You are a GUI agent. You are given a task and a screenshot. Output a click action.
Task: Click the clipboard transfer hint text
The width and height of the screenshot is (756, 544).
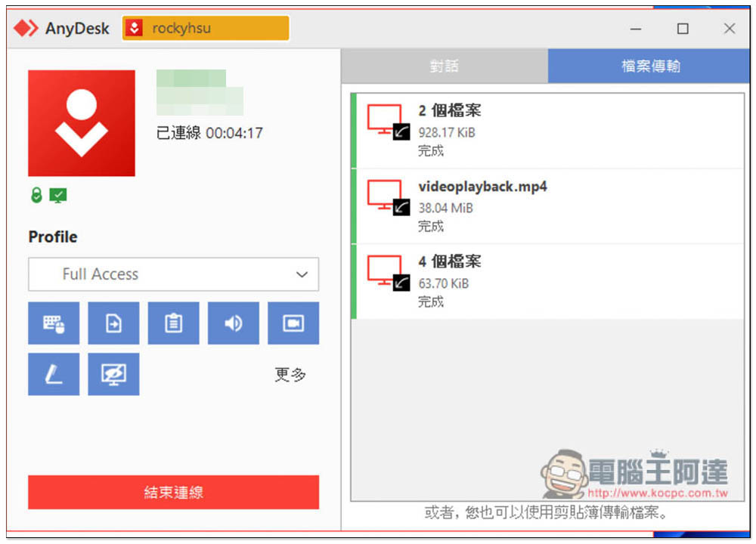coord(547,512)
